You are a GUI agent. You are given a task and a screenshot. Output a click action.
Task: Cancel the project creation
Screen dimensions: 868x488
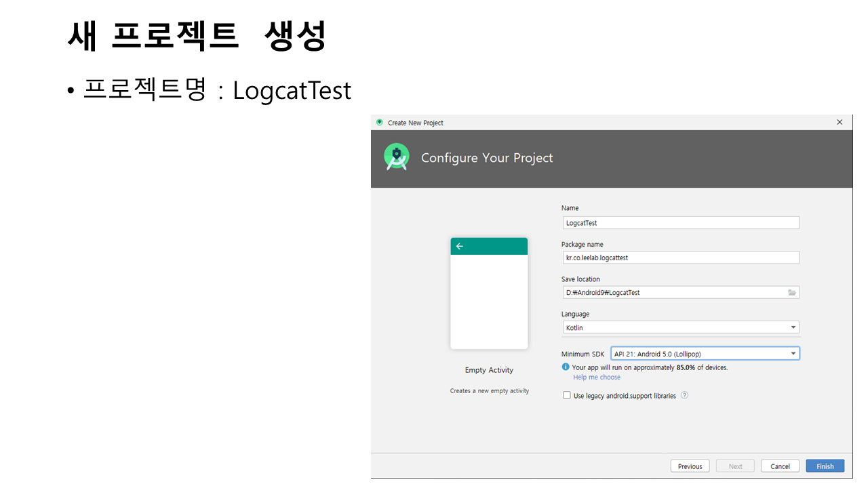click(780, 466)
